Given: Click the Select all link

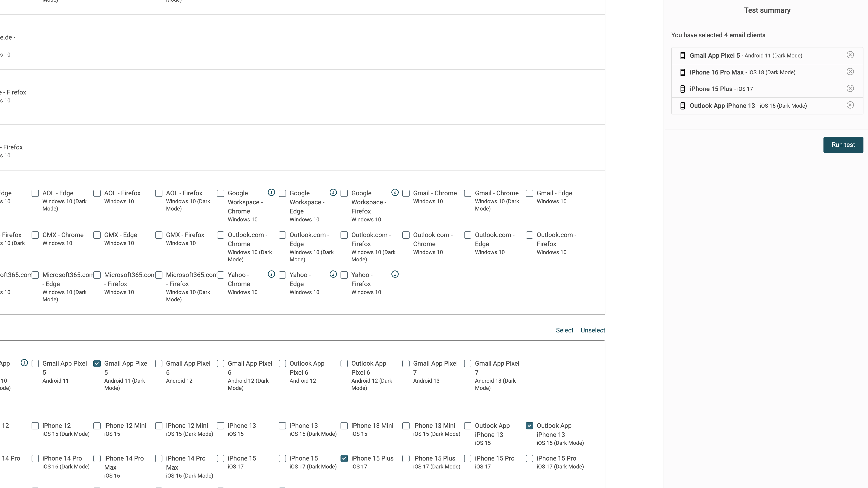Looking at the screenshot, I should (x=565, y=330).
